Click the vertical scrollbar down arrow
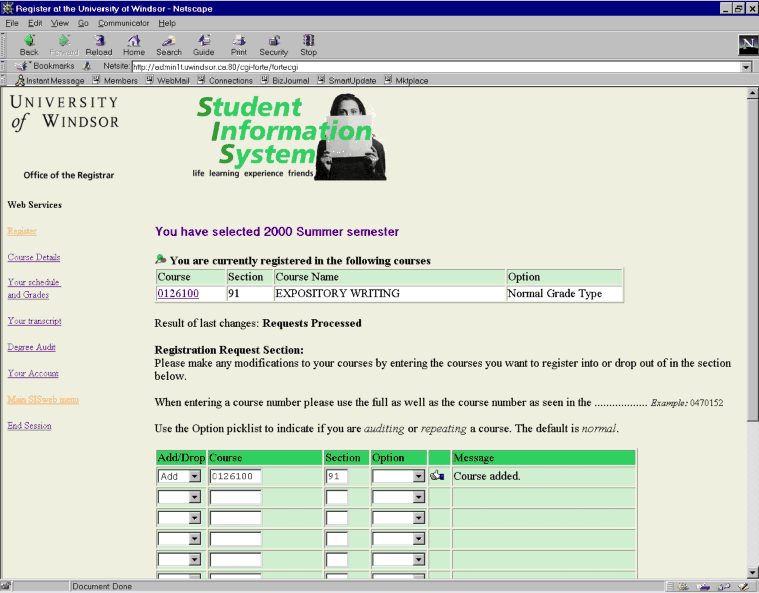Viewport: 759px width, 593px height. 752,570
